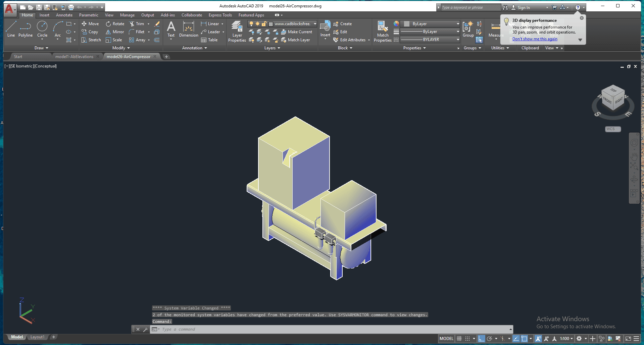Select the Circle draw tool
The width and height of the screenshot is (644, 345).
[42, 29]
